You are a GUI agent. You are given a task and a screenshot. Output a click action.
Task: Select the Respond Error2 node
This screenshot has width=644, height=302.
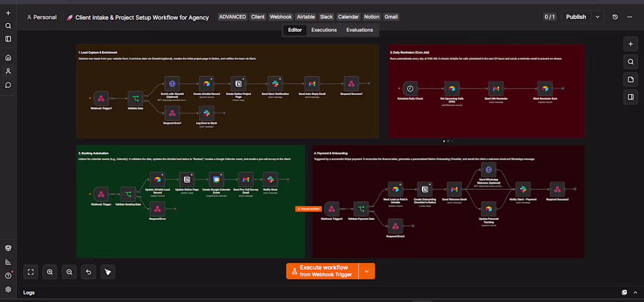(x=396, y=226)
